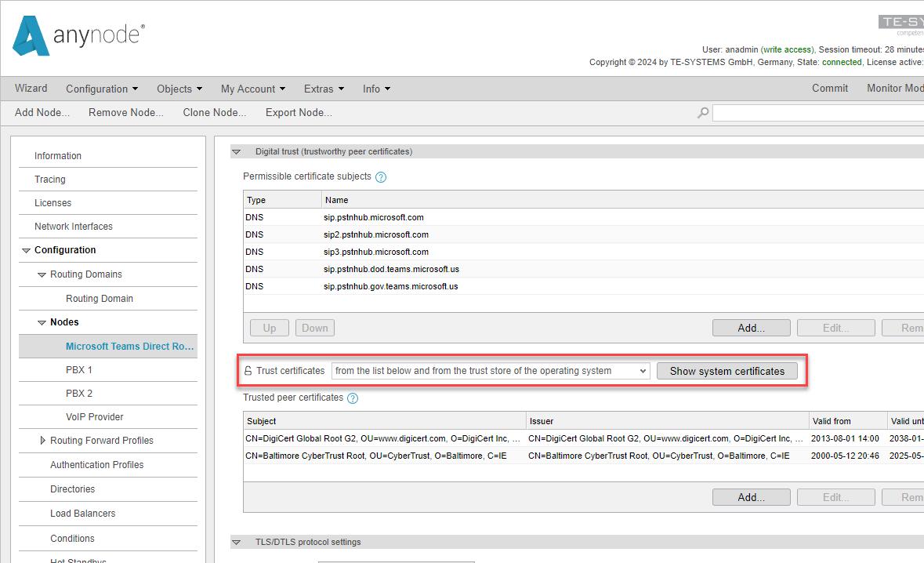Open help for Permissible certificate subjects
This screenshot has height=563, width=924.
point(381,177)
